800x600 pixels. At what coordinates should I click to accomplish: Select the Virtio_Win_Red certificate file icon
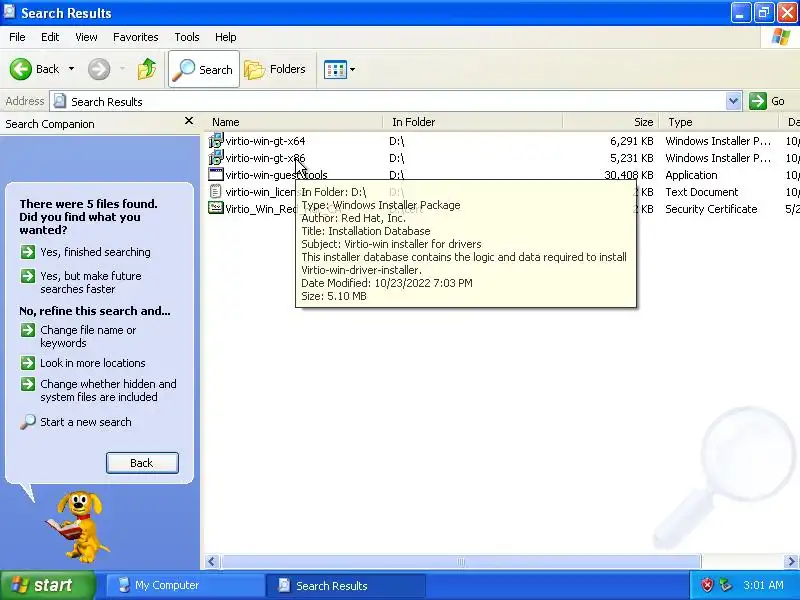point(216,208)
